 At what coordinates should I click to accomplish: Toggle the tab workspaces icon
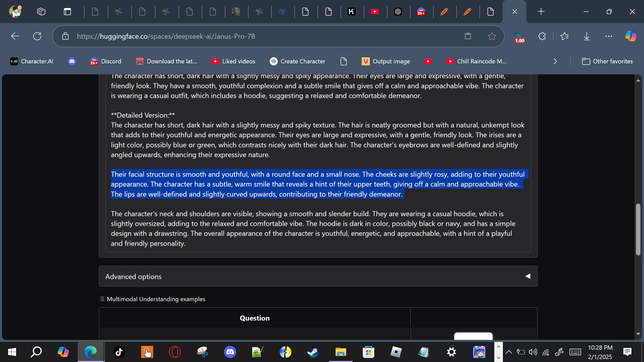(x=41, y=12)
